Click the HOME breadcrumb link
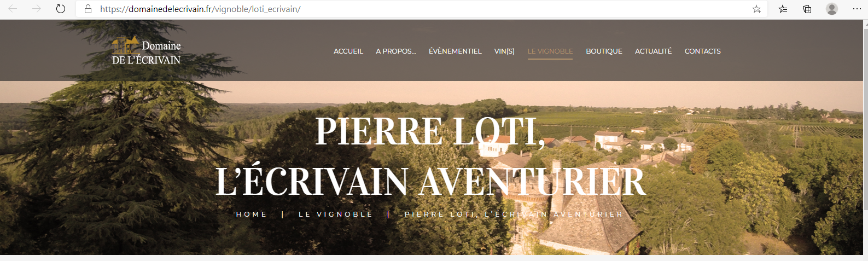 point(252,214)
